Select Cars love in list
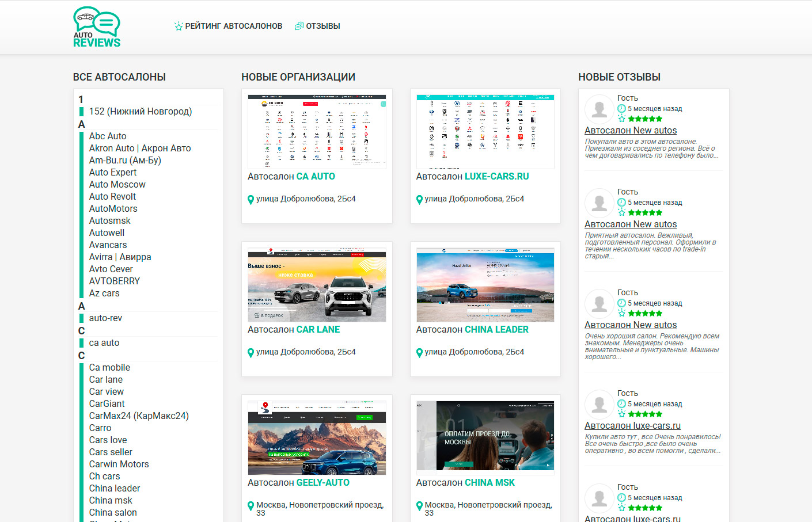 (x=108, y=440)
